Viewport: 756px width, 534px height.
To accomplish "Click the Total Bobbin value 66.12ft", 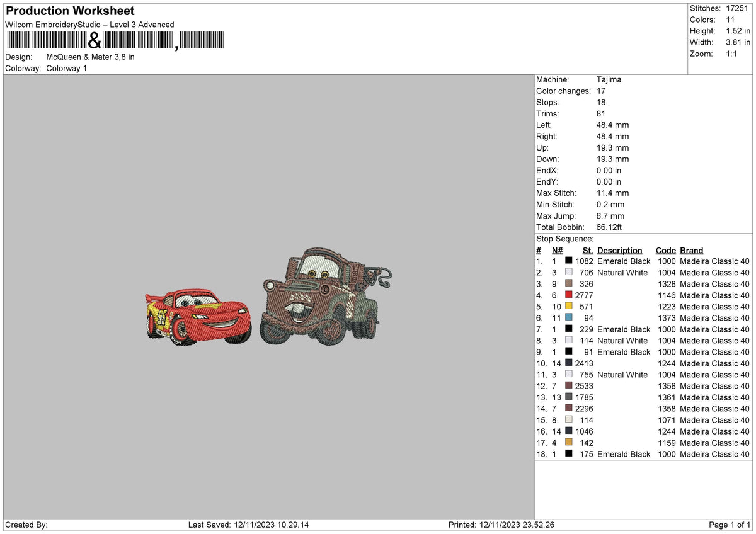I will click(x=609, y=227).
